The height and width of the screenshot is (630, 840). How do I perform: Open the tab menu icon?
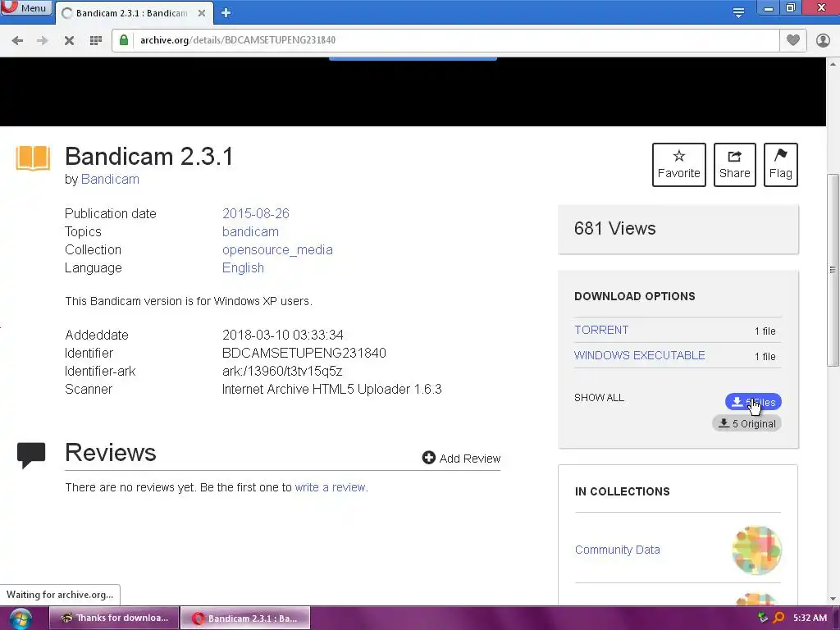pos(738,12)
